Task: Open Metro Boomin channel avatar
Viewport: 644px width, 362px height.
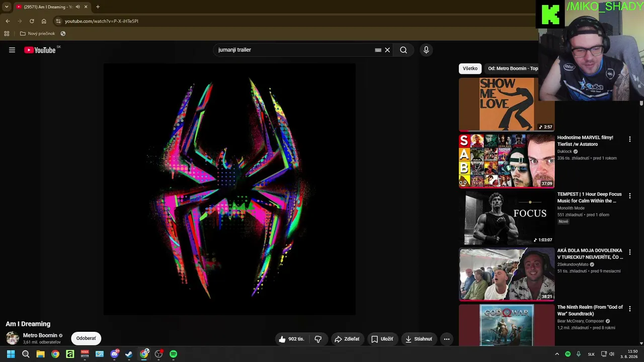Action: 13,338
